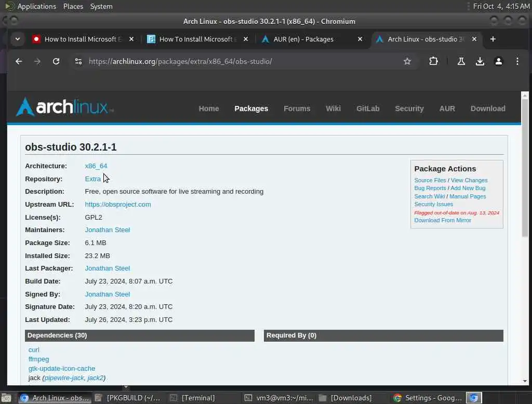Open the Chrome Labs flask icon

(461, 61)
